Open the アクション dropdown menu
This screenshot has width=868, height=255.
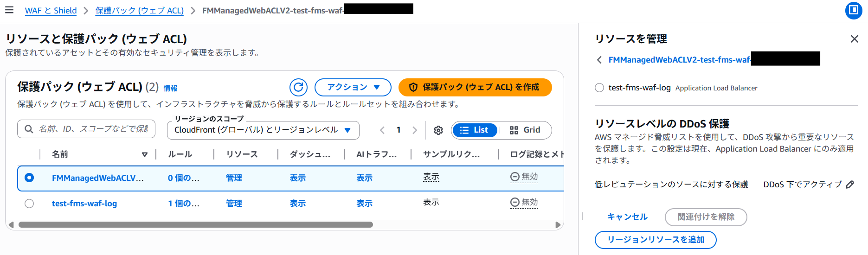click(x=353, y=87)
